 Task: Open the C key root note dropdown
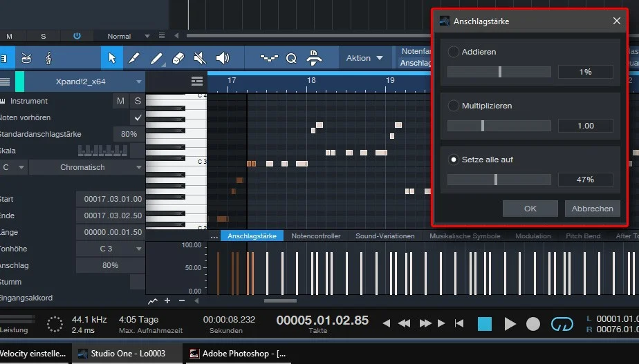(13, 167)
